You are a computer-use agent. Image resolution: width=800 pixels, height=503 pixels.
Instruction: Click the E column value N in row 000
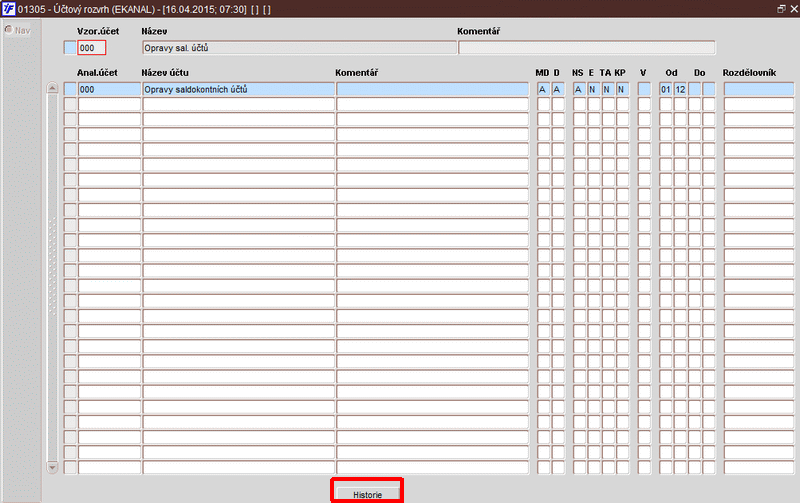pyautogui.click(x=593, y=89)
